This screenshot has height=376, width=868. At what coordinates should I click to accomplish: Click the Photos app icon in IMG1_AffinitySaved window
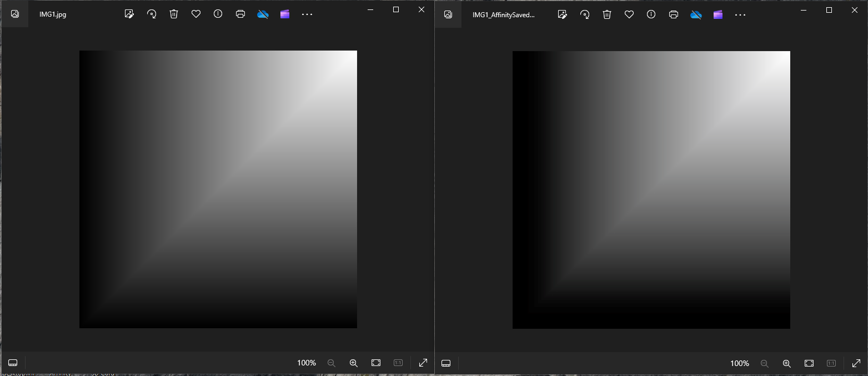click(448, 14)
